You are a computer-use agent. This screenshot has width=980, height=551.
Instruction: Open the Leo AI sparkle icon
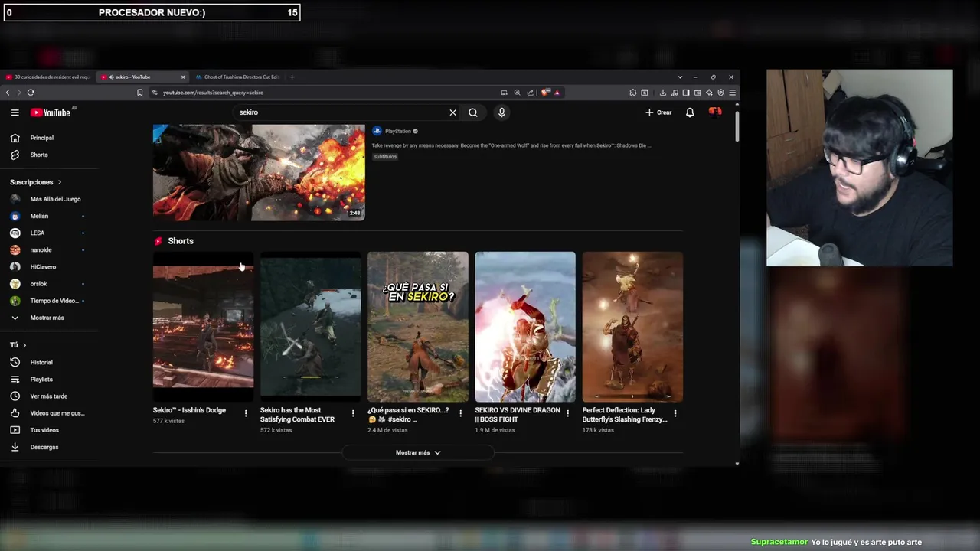click(x=710, y=93)
